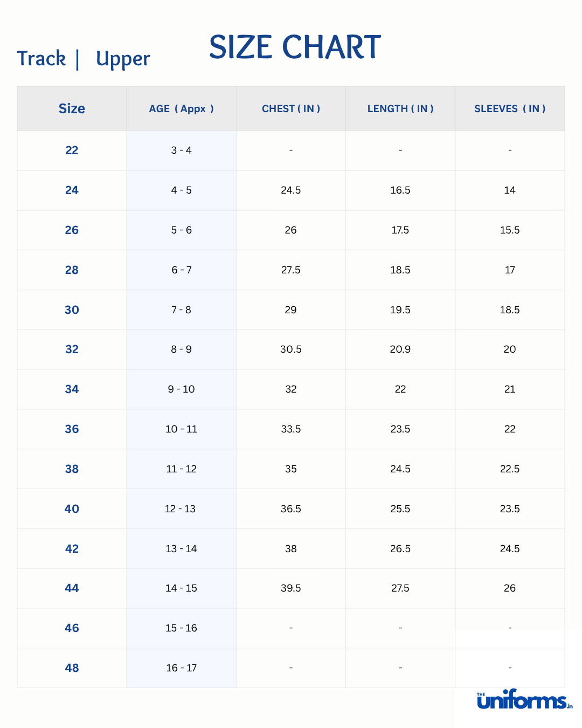Select the CHEST (IN) column header

(291, 109)
